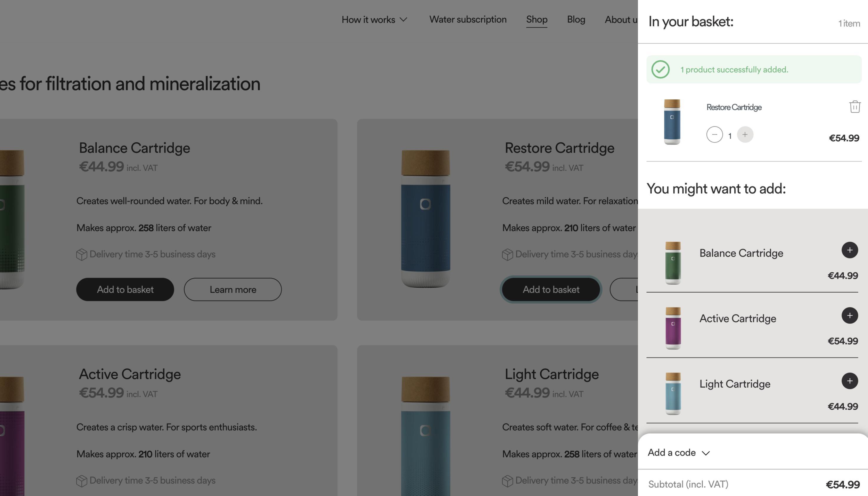The height and width of the screenshot is (496, 868).
Task: Click the Light Cartridge product card title
Action: [551, 374]
